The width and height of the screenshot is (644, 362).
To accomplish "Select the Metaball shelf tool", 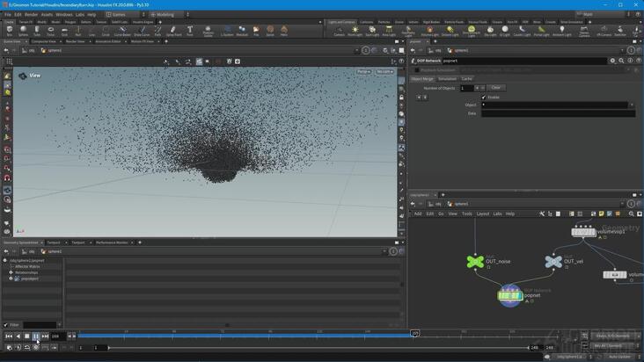I will (x=242, y=31).
